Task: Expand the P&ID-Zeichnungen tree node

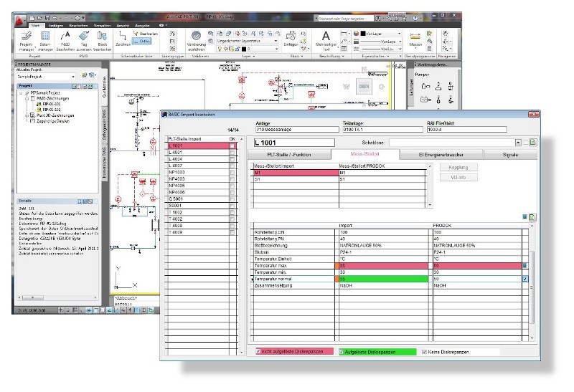Action: coord(27,98)
